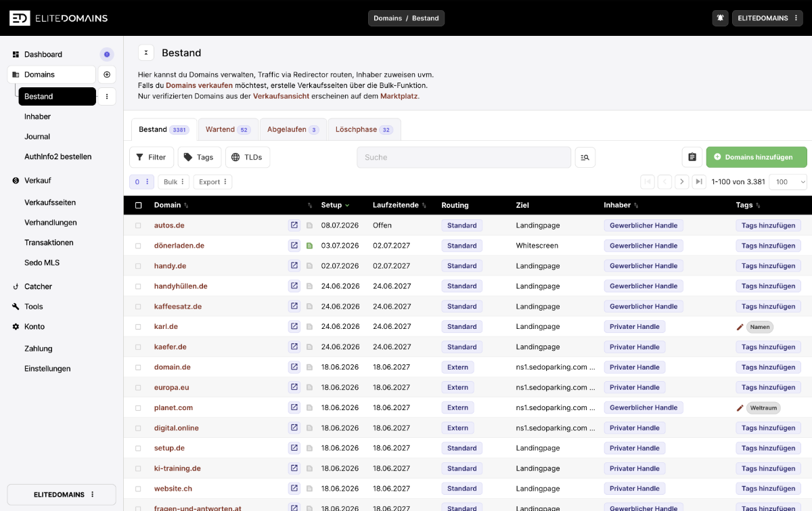Focus the Suche search field
The width and height of the screenshot is (812, 511).
pos(464,157)
